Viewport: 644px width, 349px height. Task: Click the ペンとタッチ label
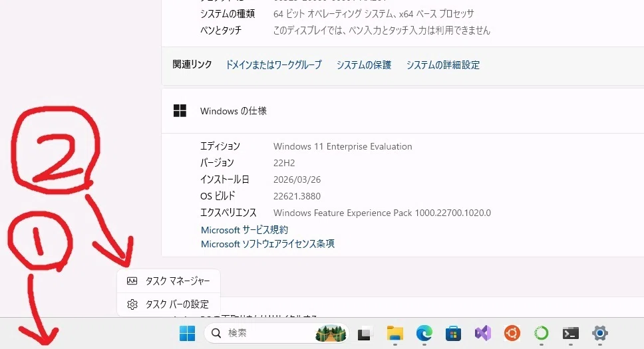(x=221, y=31)
